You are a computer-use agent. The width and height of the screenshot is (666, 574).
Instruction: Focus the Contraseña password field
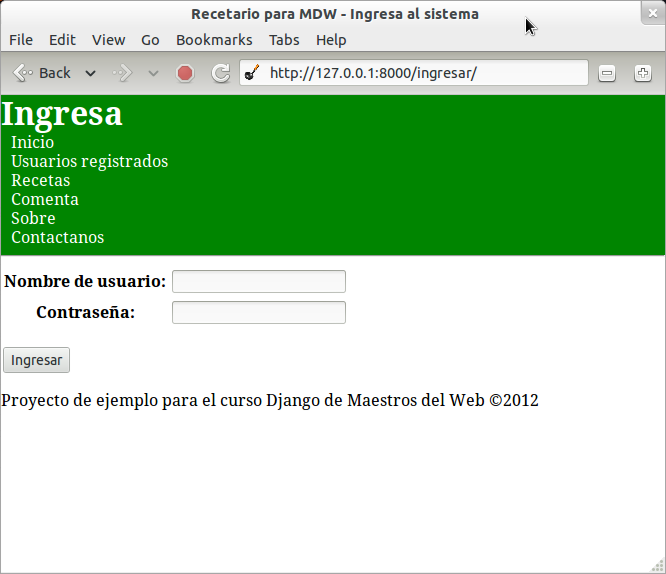pyautogui.click(x=259, y=312)
